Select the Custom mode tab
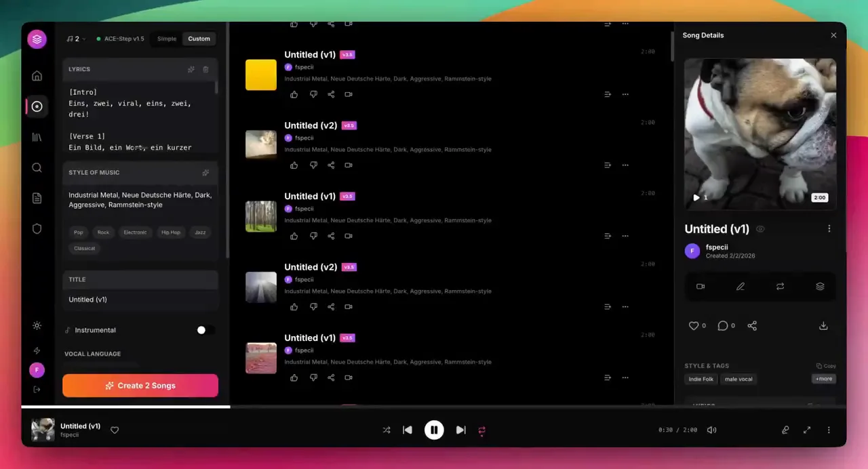The image size is (868, 469). 199,39
